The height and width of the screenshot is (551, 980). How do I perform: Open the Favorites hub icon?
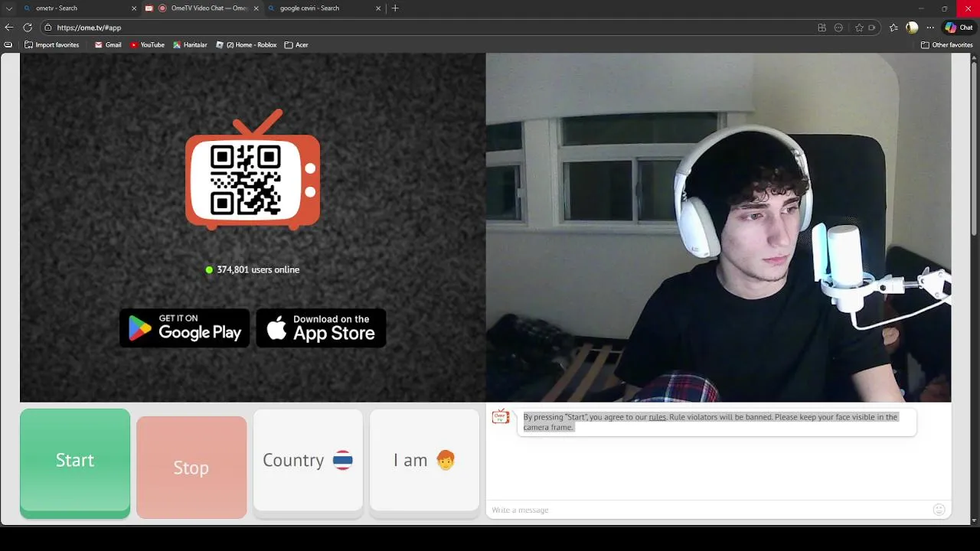tap(893, 28)
